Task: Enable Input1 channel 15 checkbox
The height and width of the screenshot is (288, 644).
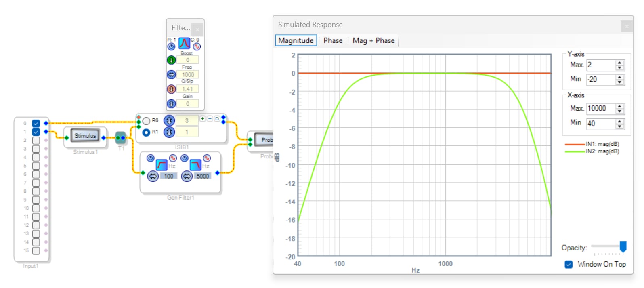Action: tap(36, 251)
